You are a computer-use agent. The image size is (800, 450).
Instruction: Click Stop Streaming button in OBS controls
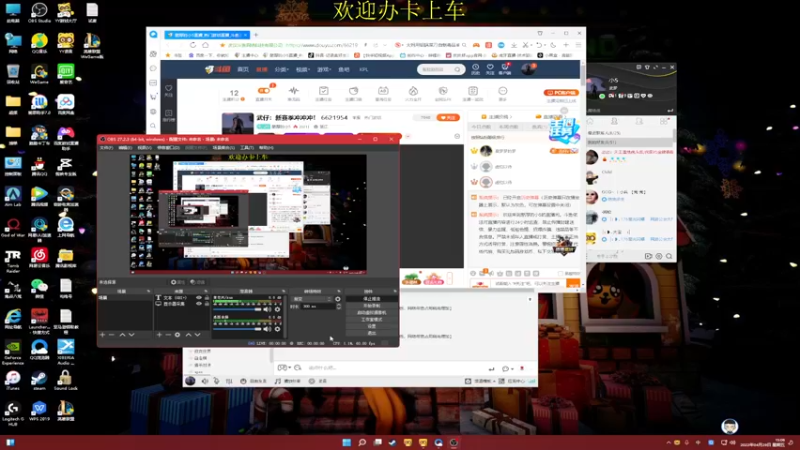click(x=371, y=298)
